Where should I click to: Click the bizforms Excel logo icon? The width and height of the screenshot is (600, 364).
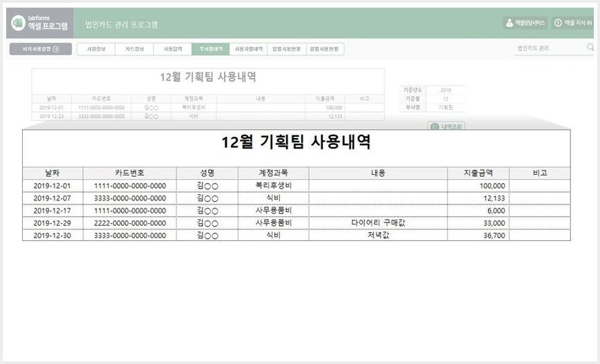coord(18,23)
